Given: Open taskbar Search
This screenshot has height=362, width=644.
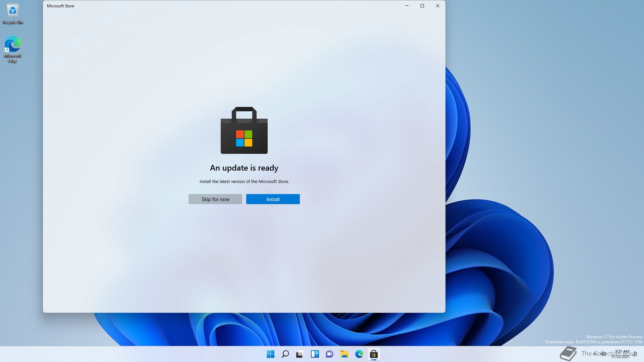Looking at the screenshot, I should tap(285, 354).
